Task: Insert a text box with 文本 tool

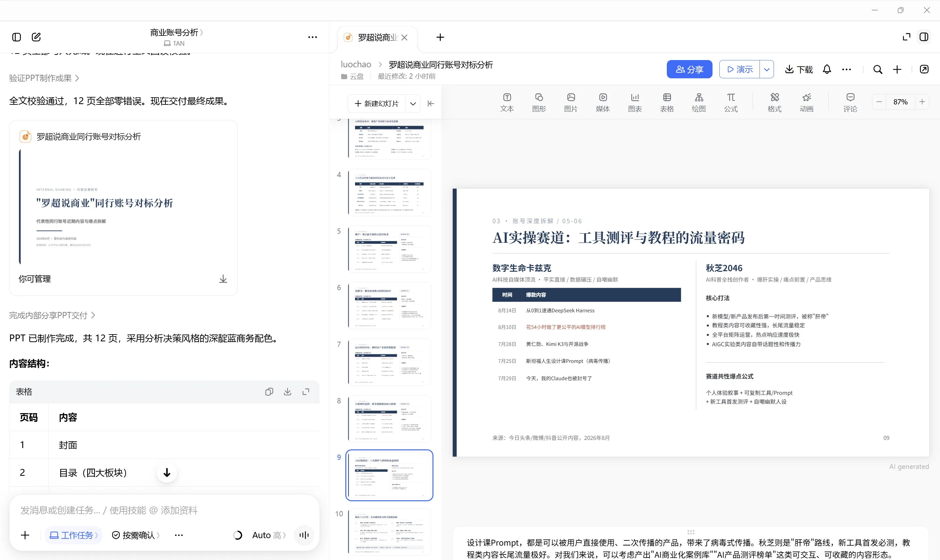Action: [x=507, y=103]
